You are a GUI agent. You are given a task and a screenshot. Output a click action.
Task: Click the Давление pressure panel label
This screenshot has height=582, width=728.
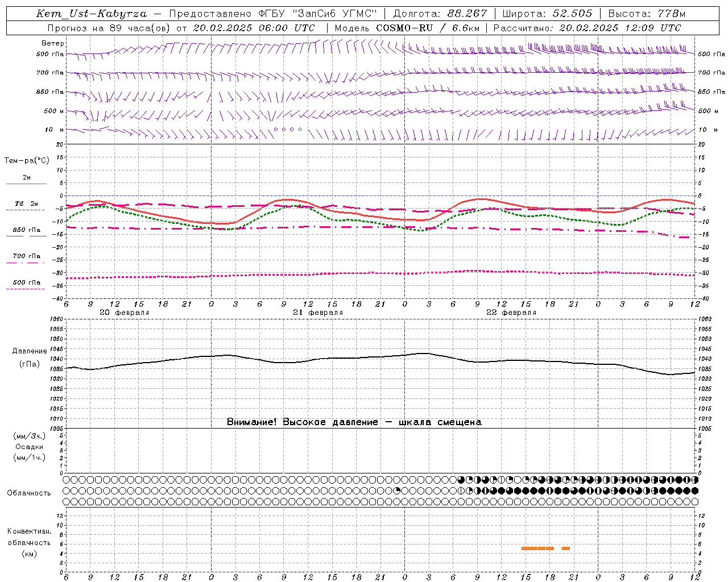click(30, 351)
